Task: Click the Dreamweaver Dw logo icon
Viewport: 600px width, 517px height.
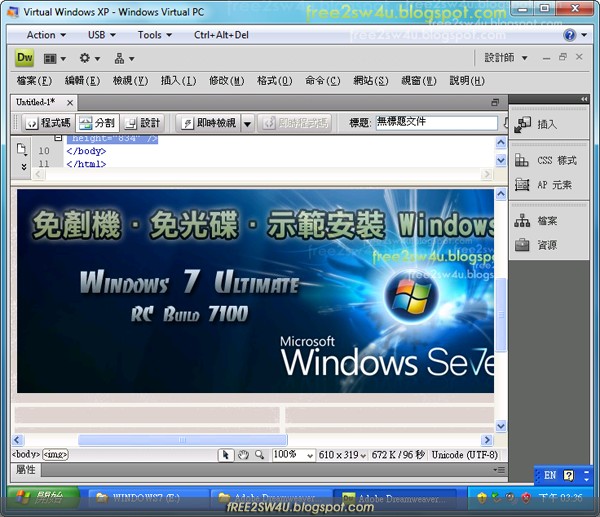Action: tap(24, 58)
